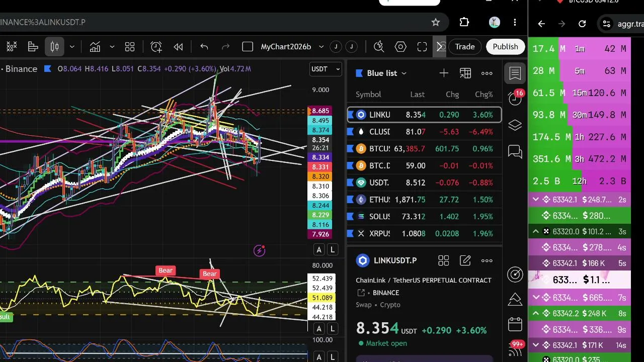Select the candlestick chart type button
The image size is (644, 362).
[x=54, y=47]
